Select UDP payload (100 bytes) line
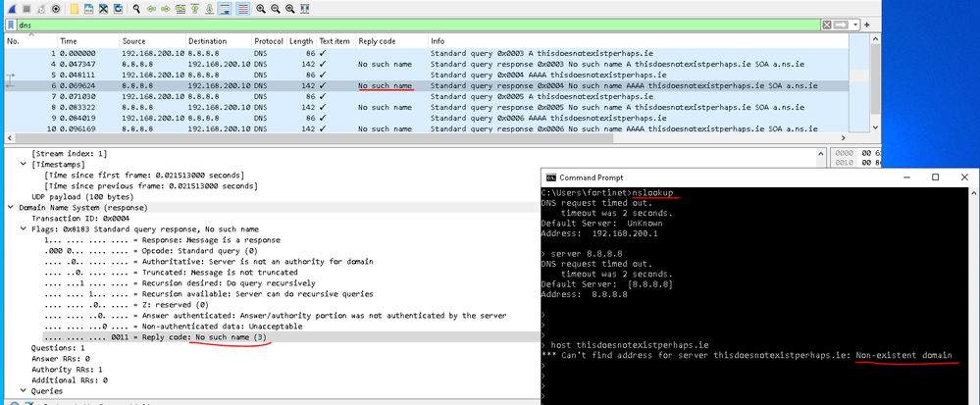Screen dimensions: 980x405 coord(81,196)
